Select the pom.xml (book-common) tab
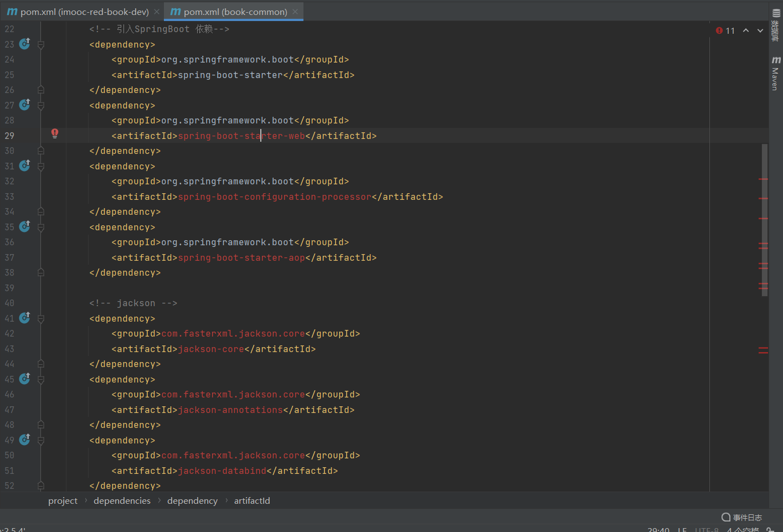Viewport: 783px width, 532px height. point(235,12)
